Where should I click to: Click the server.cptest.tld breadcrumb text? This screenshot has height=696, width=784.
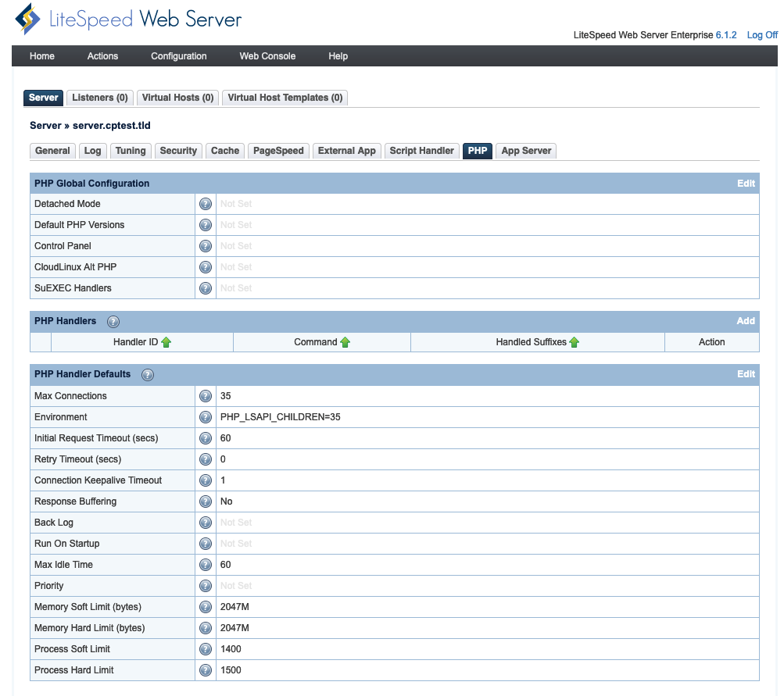pyautogui.click(x=112, y=126)
